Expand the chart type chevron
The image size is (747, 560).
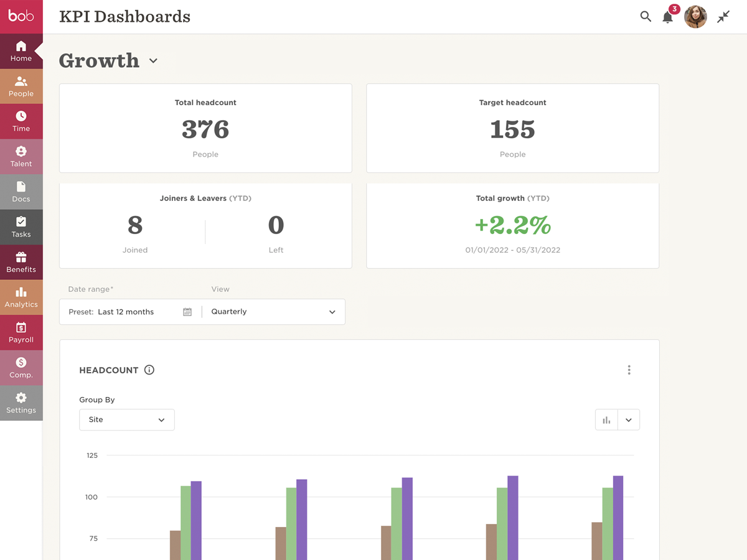(629, 420)
